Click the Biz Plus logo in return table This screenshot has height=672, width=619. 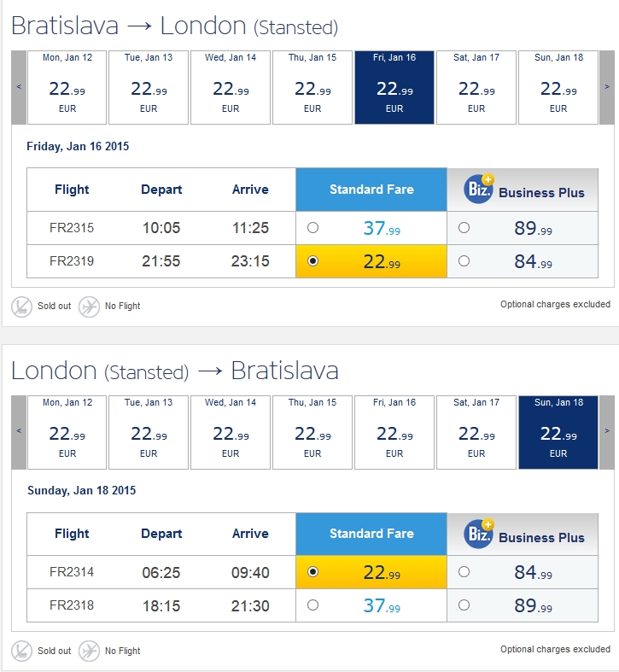click(479, 534)
